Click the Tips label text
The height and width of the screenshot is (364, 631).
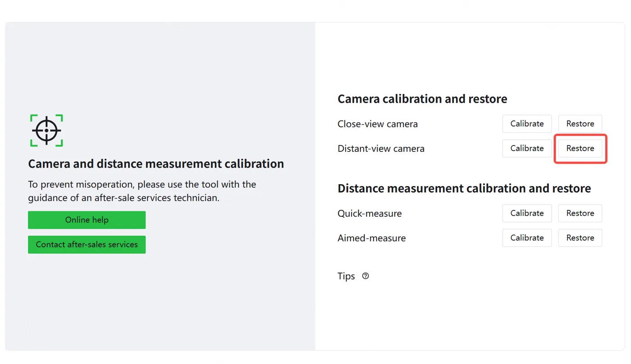[x=346, y=276]
